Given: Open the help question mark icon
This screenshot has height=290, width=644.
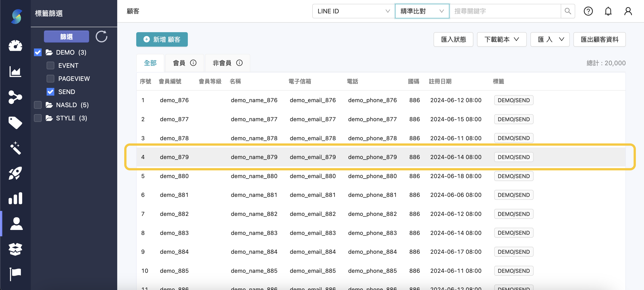Looking at the screenshot, I should tap(588, 11).
